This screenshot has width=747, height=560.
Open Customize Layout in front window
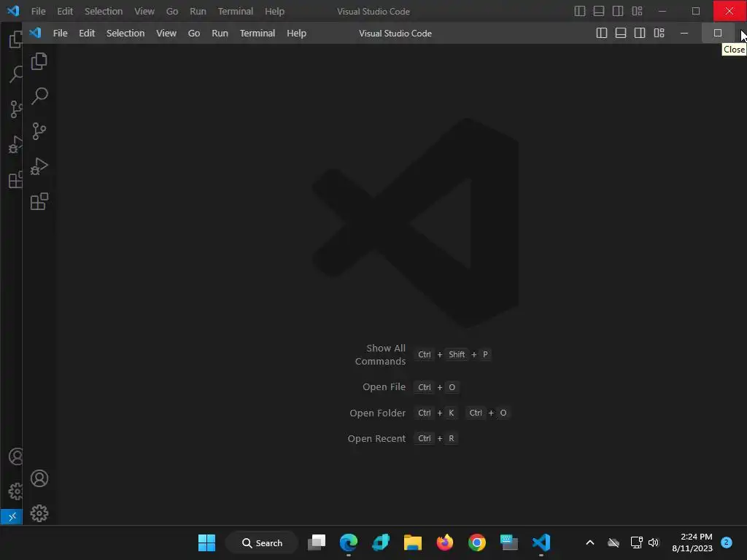tap(659, 33)
